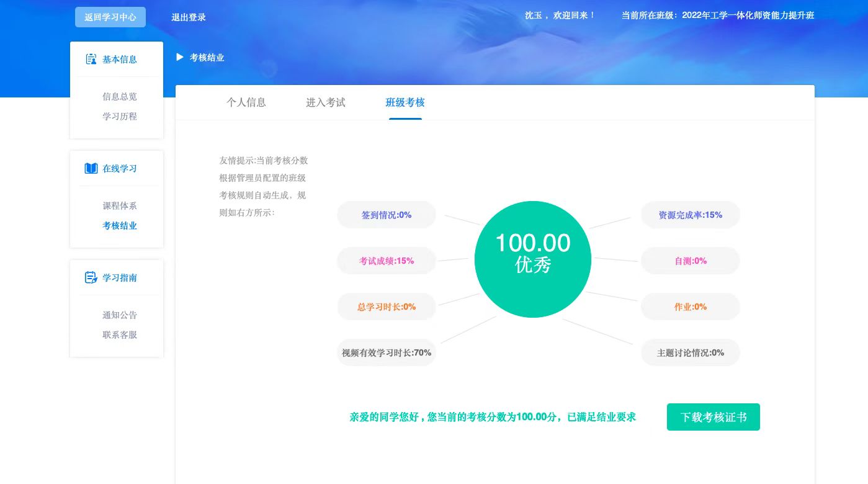Screen dimensions: 868x484
Task: Click the 在线学习 book icon
Action: pyautogui.click(x=91, y=169)
